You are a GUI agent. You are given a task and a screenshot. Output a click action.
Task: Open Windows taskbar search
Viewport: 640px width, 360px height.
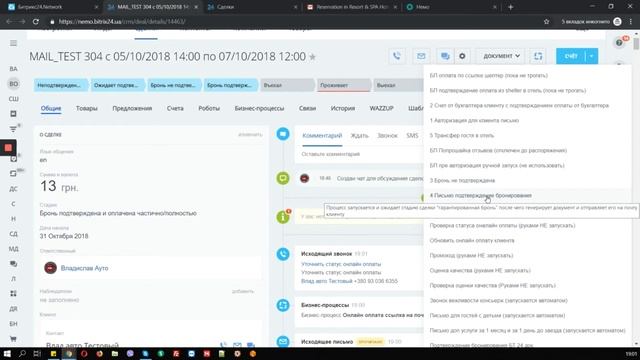(x=22, y=354)
